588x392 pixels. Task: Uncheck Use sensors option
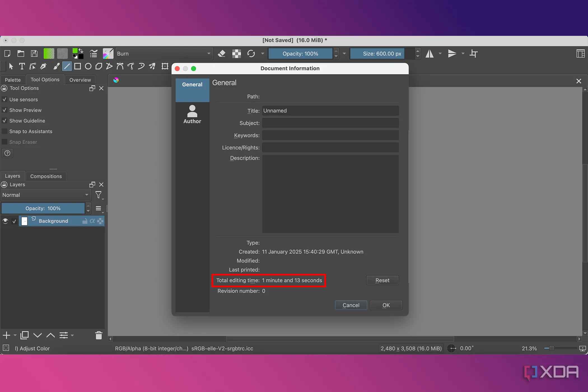[4, 99]
